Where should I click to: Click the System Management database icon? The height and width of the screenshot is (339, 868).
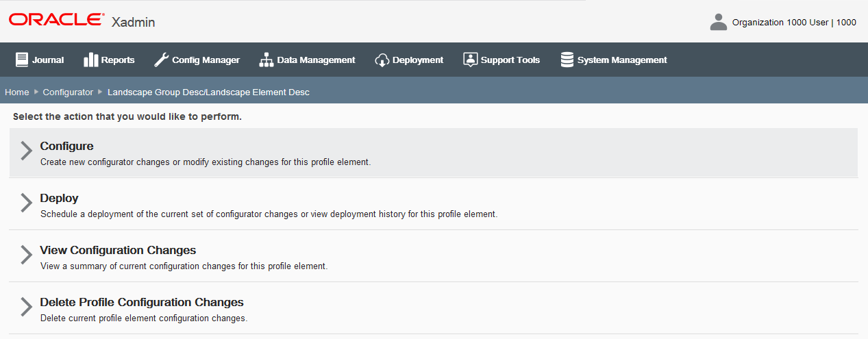click(x=567, y=60)
